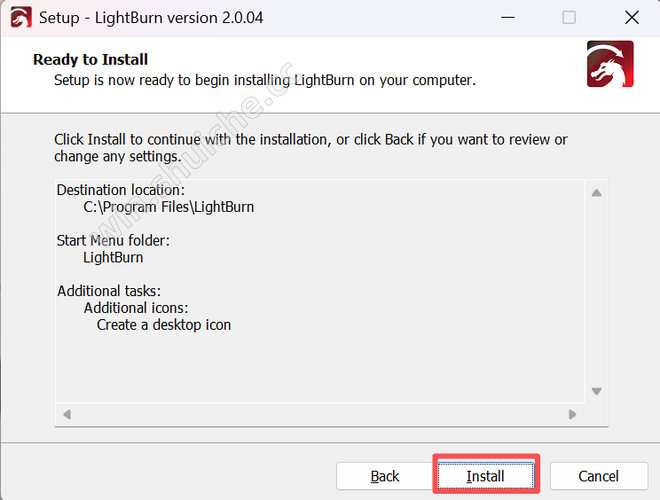The height and width of the screenshot is (500, 660).
Task: Click the horizontal scrollbar right arrow
Action: point(572,414)
